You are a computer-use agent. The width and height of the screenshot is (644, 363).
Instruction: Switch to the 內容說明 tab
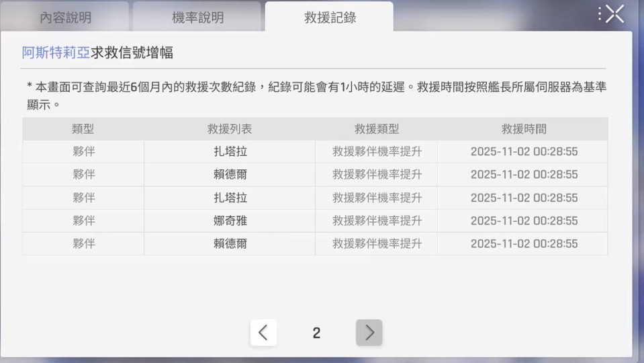65,17
